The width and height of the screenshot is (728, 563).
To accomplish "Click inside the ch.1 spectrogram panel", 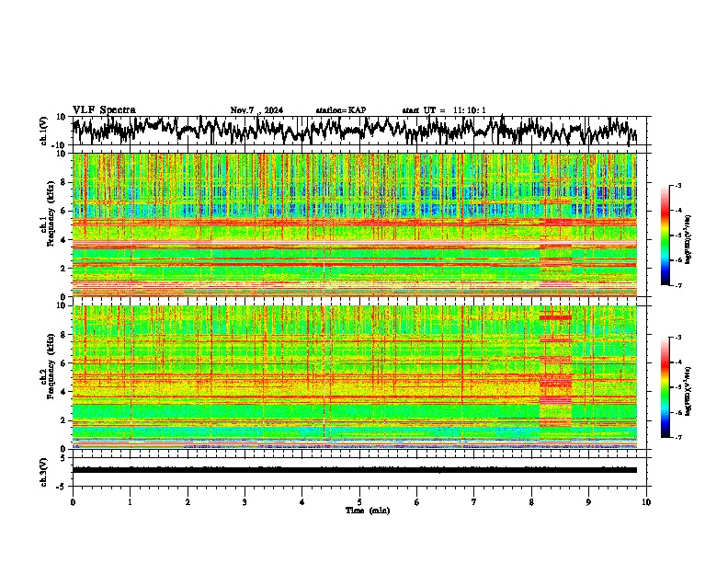I will [x=355, y=224].
